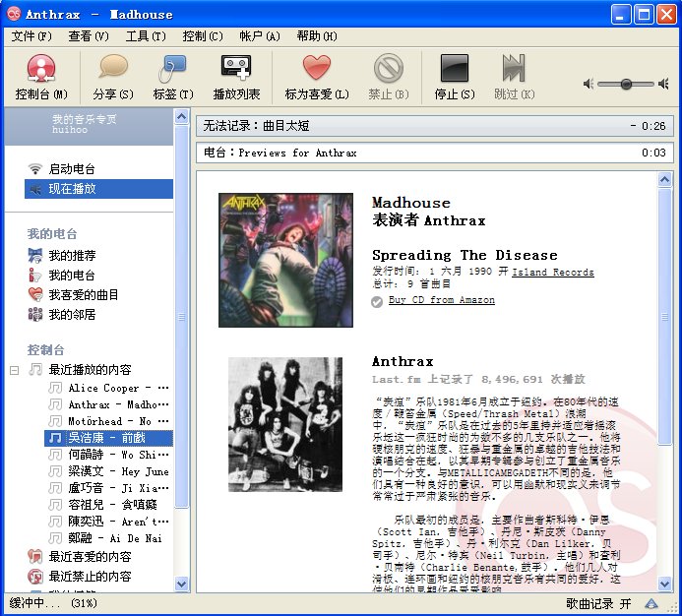
Task: Collapse the 最近播放的内容 tree node
Action: tap(15, 370)
